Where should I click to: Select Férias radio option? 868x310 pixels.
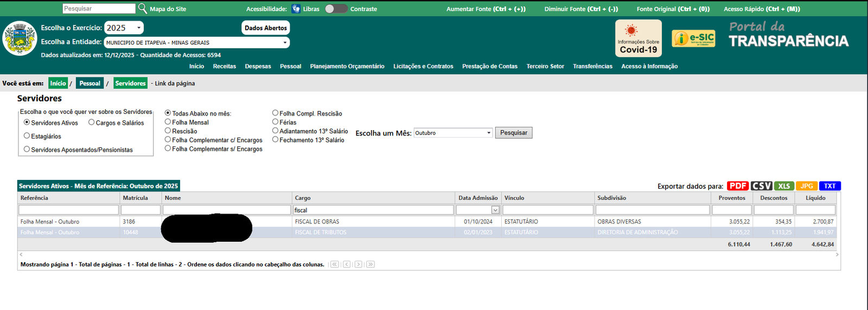(275, 122)
